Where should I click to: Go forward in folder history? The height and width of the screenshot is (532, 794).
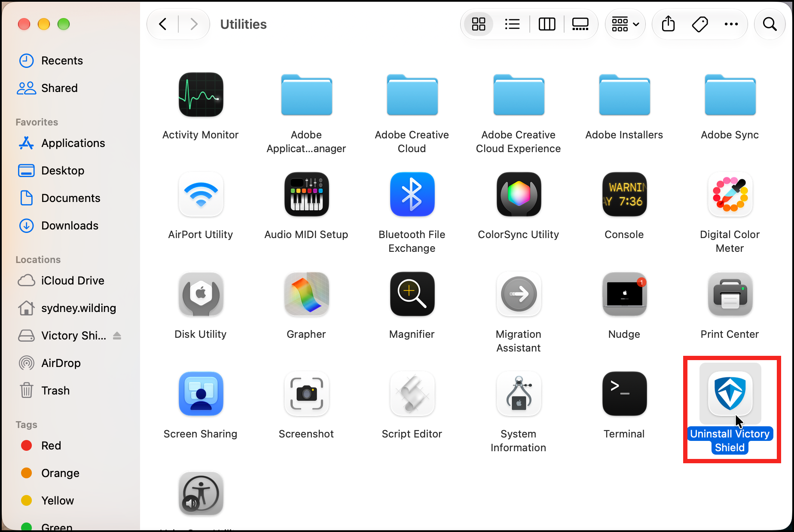point(194,24)
